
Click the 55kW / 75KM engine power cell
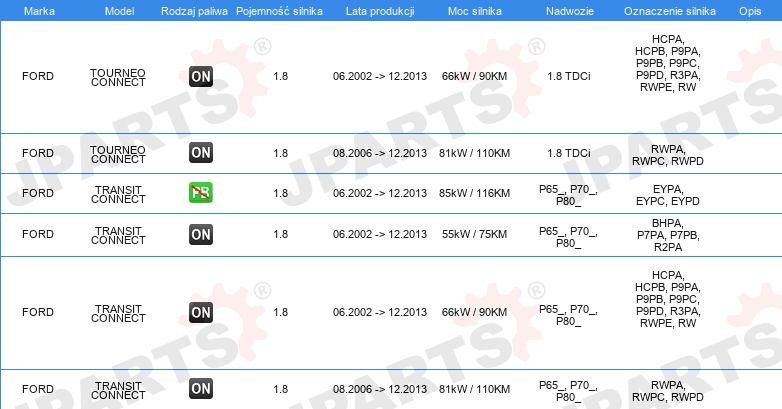(474, 234)
